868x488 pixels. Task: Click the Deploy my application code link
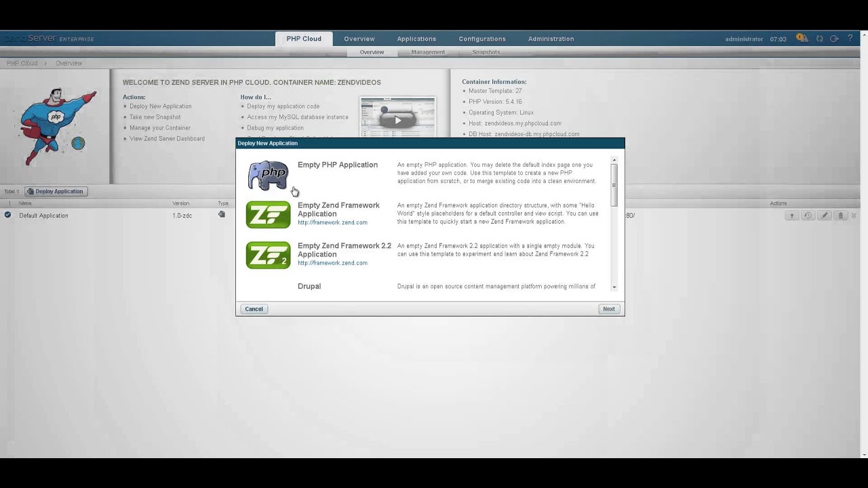pos(283,106)
